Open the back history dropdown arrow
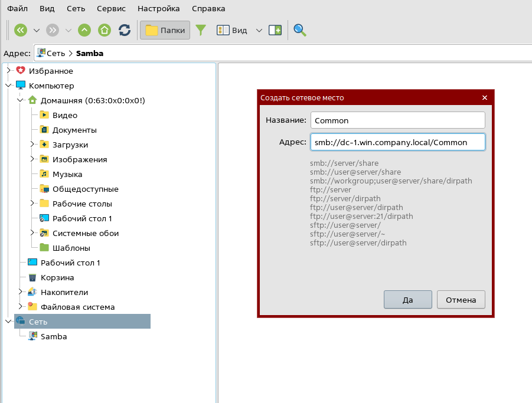Viewport: 532px width, 403px height. click(37, 31)
